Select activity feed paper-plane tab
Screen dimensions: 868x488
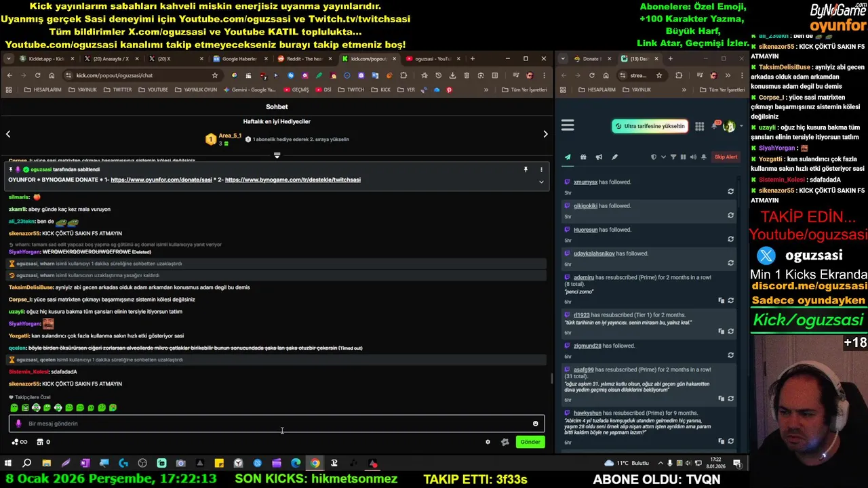(568, 157)
